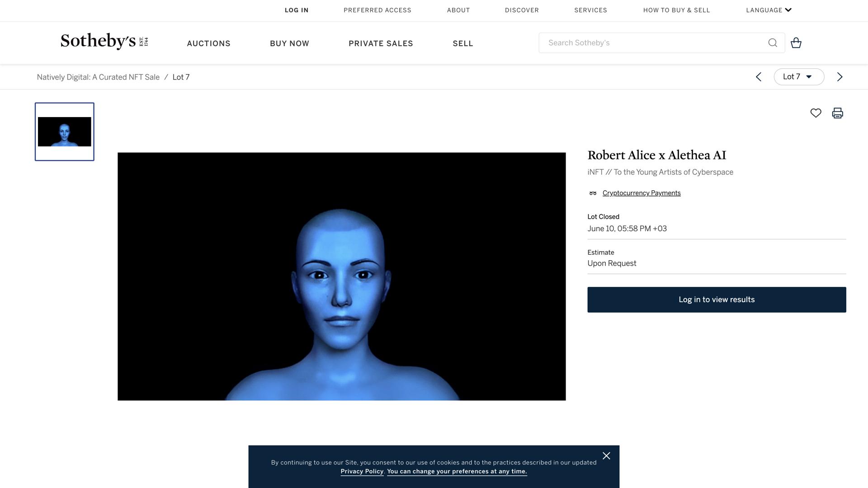Click the shopping bag icon
868x488 pixels.
click(x=796, y=43)
